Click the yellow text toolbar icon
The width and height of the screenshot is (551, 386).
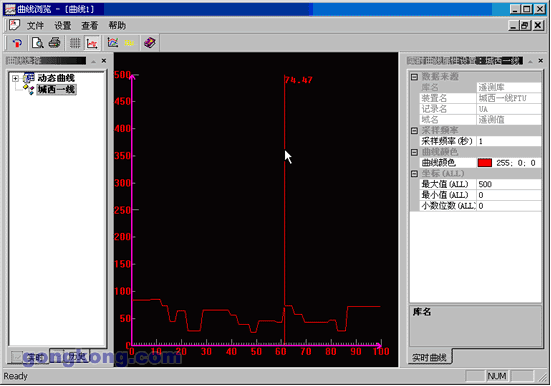129,43
